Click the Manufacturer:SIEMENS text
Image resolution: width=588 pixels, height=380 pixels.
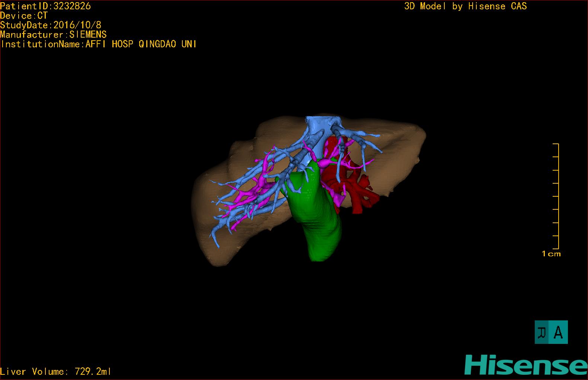click(x=53, y=35)
